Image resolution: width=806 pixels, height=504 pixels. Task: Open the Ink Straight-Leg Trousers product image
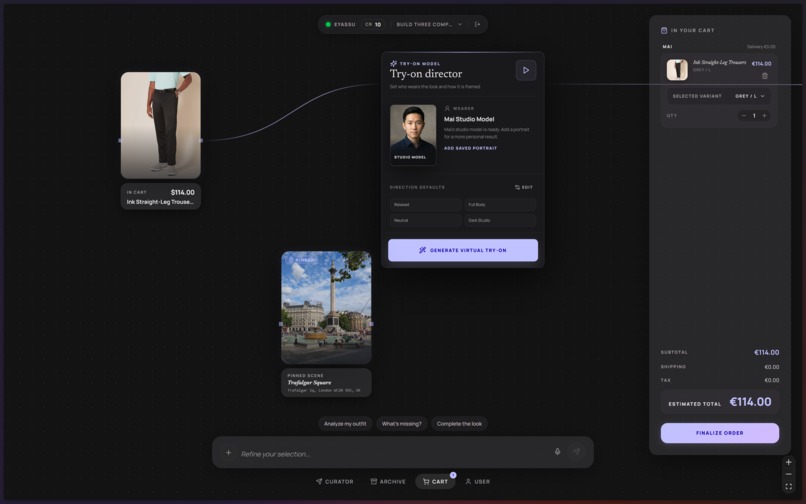point(160,125)
